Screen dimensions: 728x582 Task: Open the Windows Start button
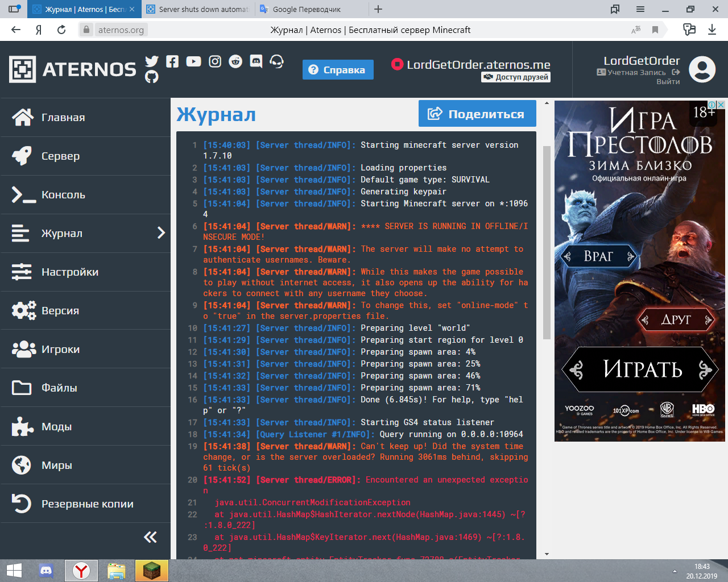pyautogui.click(x=14, y=571)
